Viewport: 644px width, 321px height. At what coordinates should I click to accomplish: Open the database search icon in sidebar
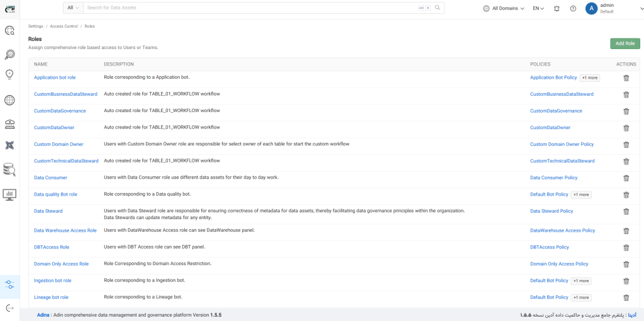[x=9, y=169]
